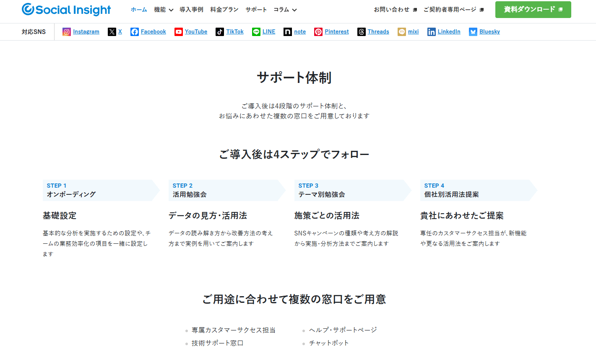Expand the 機能 dropdown menu
The image size is (596, 364).
click(164, 10)
